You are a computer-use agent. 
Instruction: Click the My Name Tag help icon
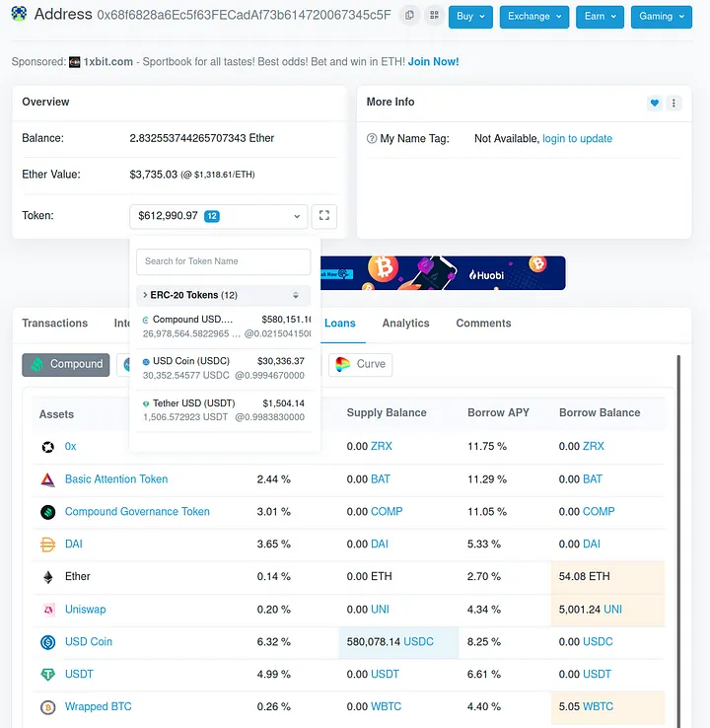(372, 139)
